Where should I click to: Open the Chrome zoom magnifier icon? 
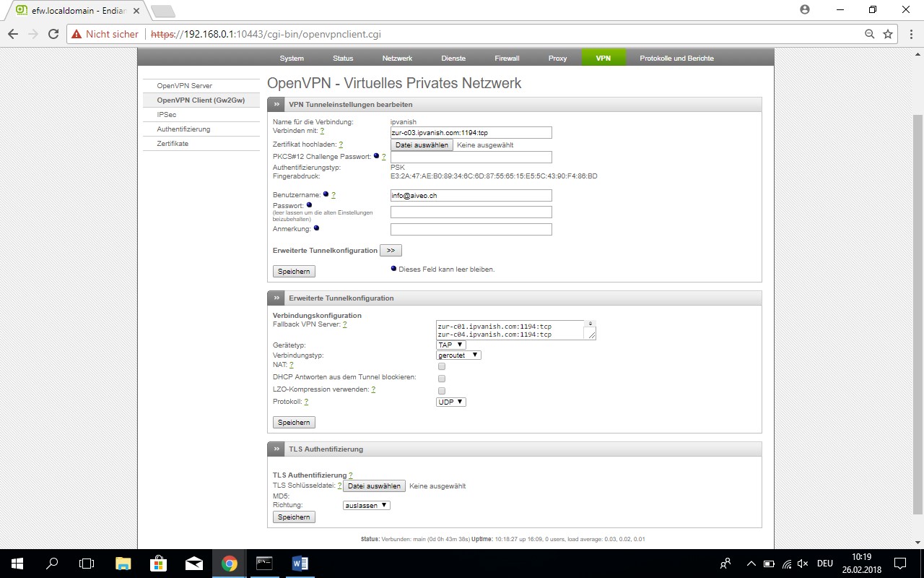(870, 34)
